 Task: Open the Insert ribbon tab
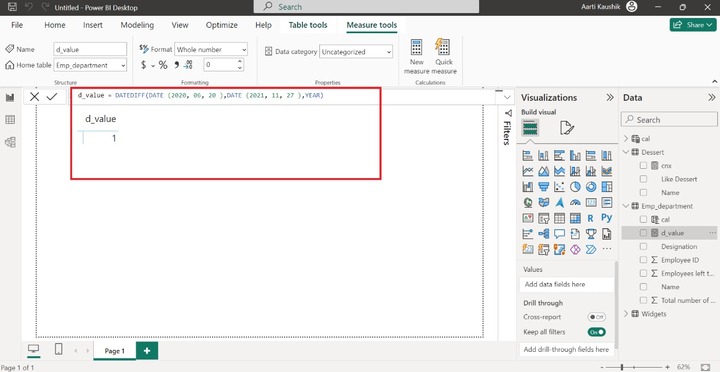click(93, 25)
